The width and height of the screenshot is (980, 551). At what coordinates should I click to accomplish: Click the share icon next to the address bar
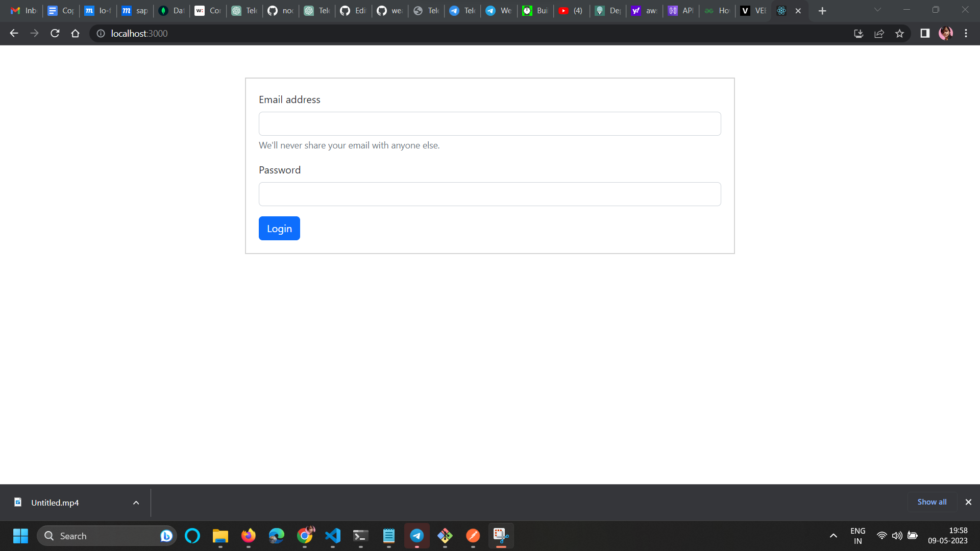coord(879,33)
